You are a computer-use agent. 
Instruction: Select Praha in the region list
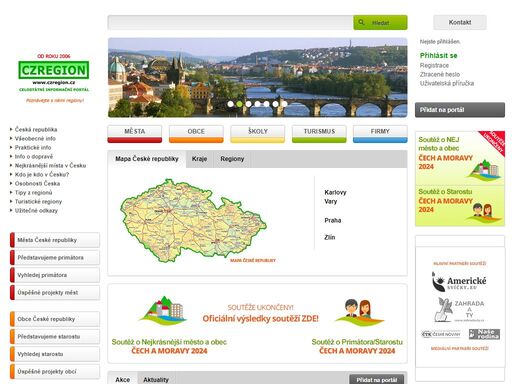pyautogui.click(x=333, y=220)
